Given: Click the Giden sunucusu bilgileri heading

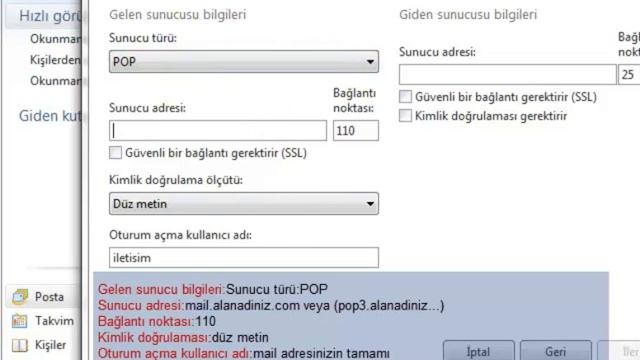Looking at the screenshot, I should pyautogui.click(x=468, y=15).
